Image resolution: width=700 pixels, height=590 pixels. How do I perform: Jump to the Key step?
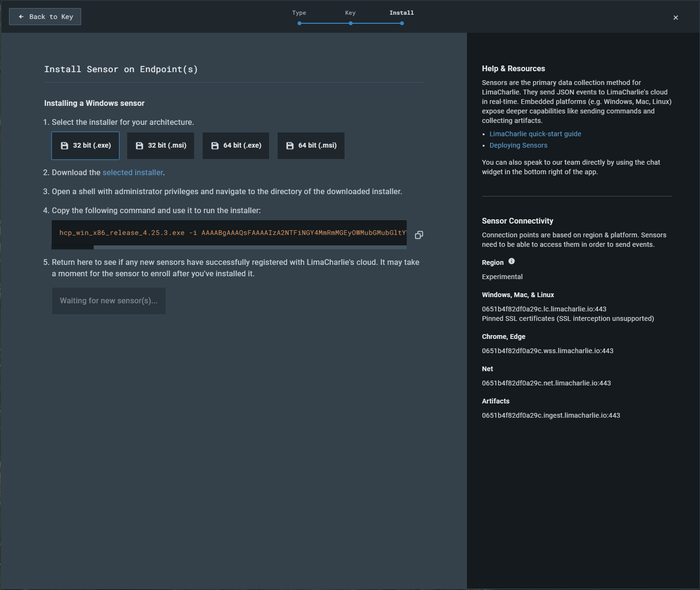(350, 18)
